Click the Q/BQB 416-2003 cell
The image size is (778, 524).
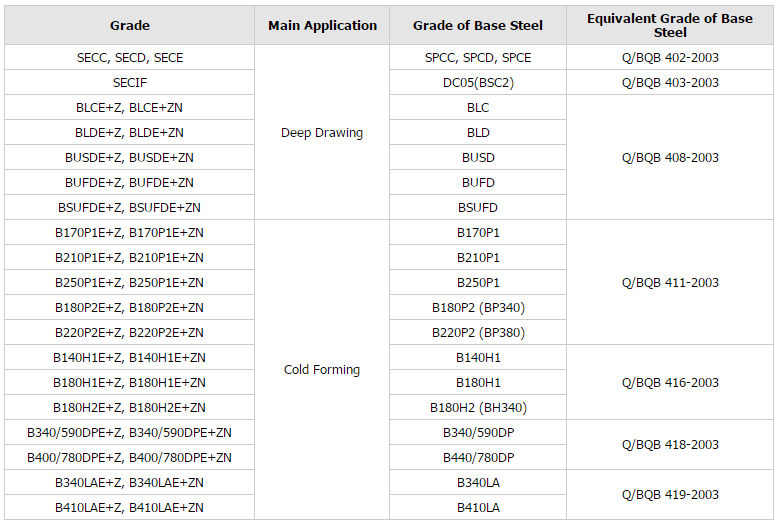[x=670, y=383]
